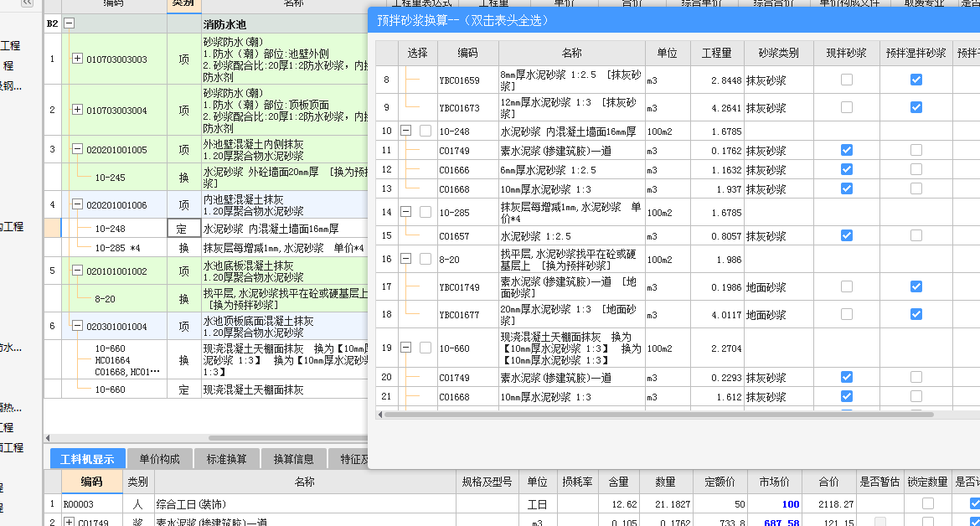
Task: Switch to the 单价构成 tab
Action: [159, 459]
